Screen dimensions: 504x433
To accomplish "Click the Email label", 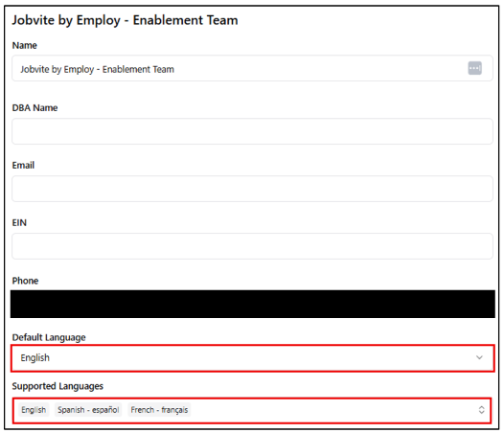I will [23, 165].
